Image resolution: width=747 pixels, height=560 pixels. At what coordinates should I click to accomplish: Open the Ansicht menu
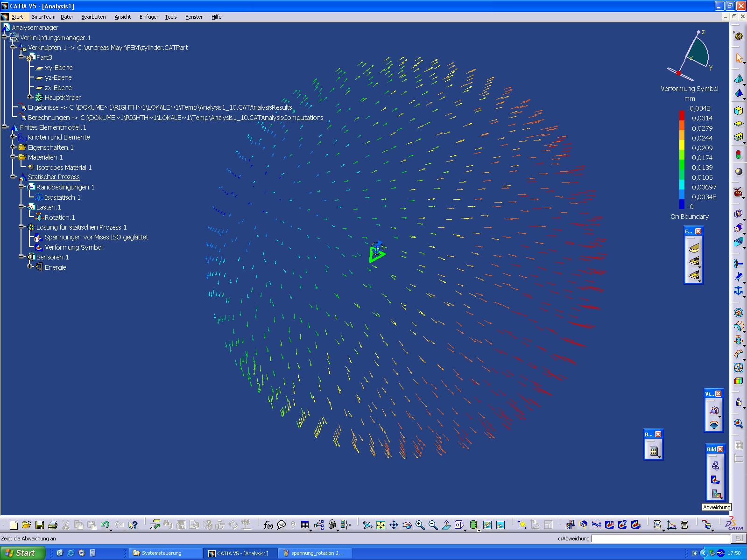[x=122, y=17]
